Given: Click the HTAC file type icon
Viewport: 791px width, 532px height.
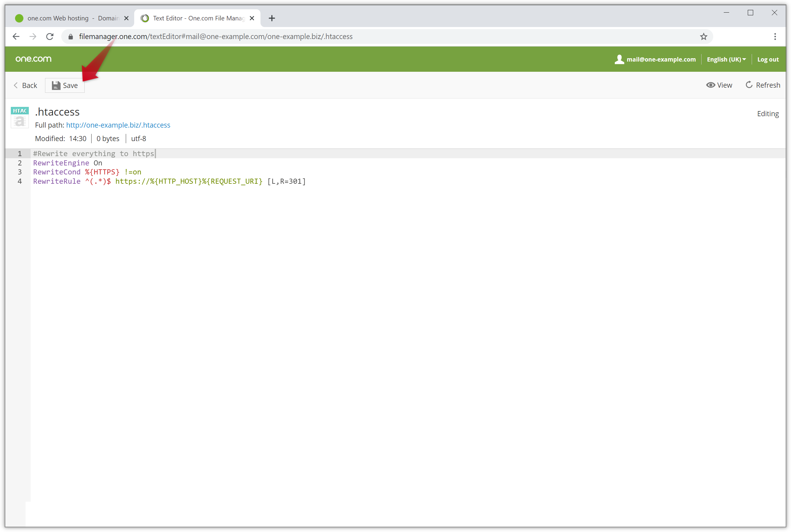Looking at the screenshot, I should (x=20, y=117).
